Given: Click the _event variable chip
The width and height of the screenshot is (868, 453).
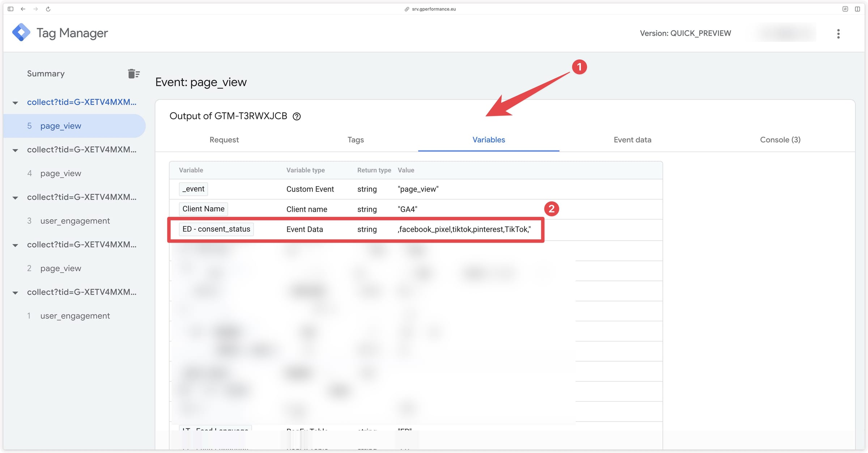Looking at the screenshot, I should [193, 189].
